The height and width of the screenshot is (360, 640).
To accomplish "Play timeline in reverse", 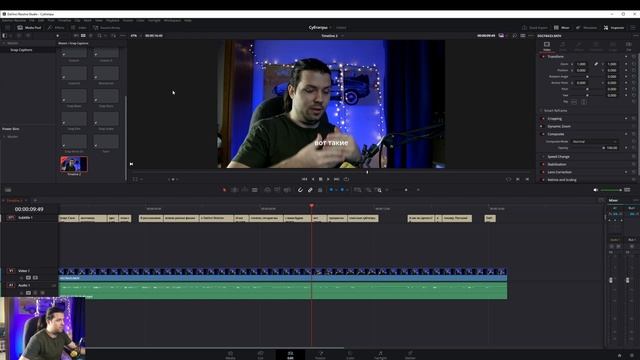I will pos(313,179).
